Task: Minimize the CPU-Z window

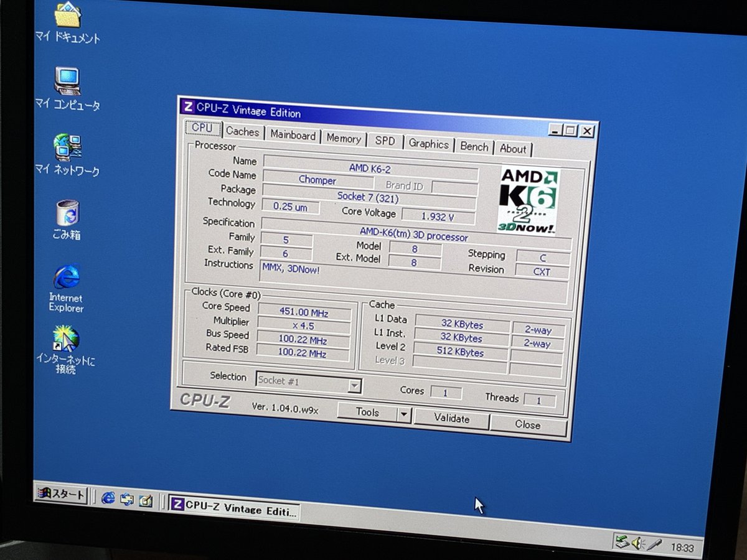Action: click(x=555, y=129)
